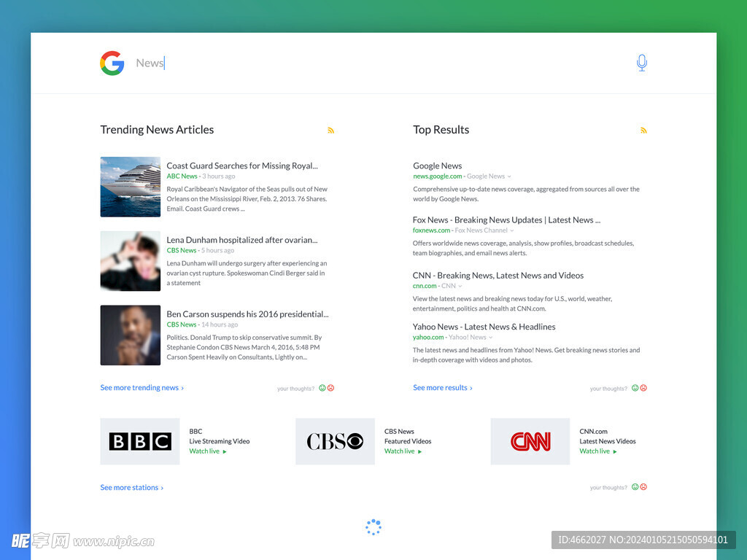Click the '3 hours ago' timestamp
747x560 pixels.
(x=218, y=176)
